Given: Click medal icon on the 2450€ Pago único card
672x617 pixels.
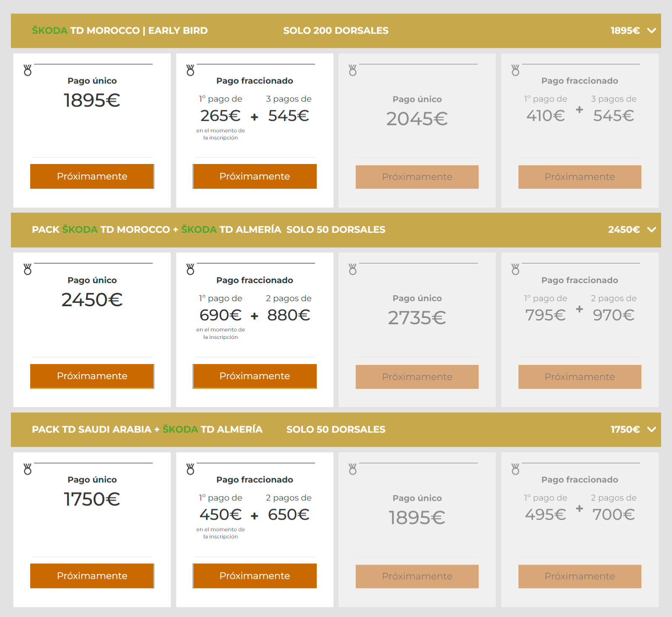Looking at the screenshot, I should coord(28,269).
